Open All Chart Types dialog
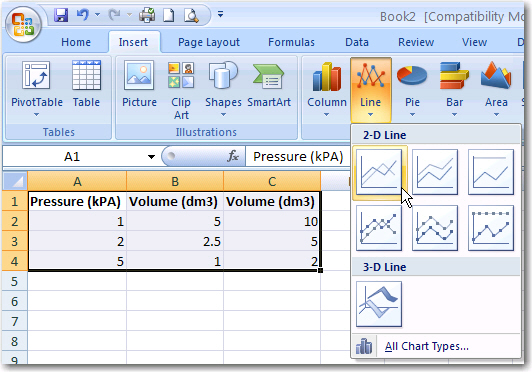532x372 pixels. 426,347
